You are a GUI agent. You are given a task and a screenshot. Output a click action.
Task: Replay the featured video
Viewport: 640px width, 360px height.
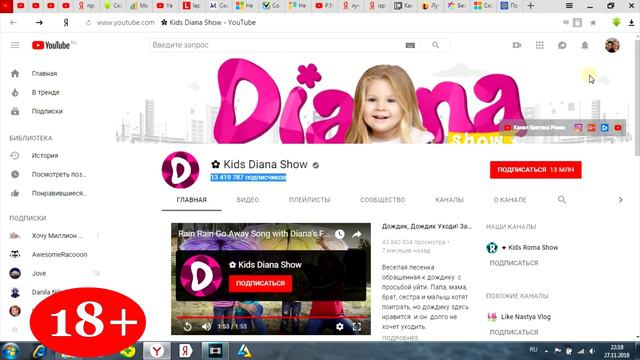point(187,327)
